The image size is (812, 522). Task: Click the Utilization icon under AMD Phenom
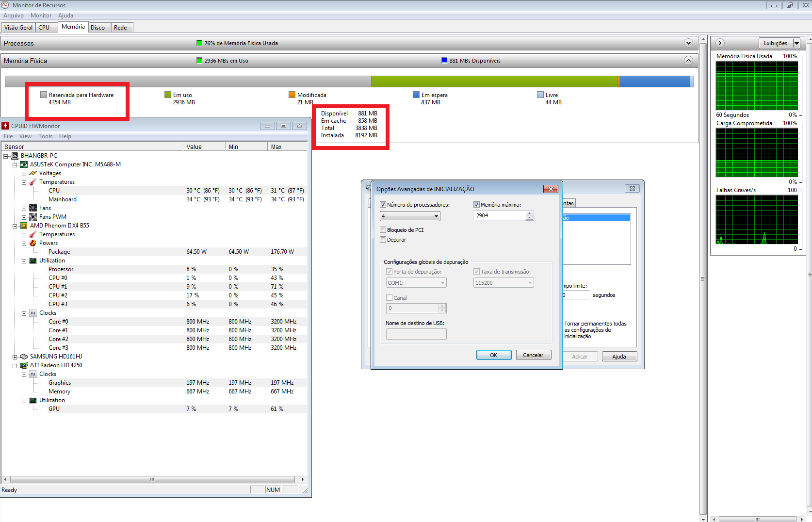[33, 261]
